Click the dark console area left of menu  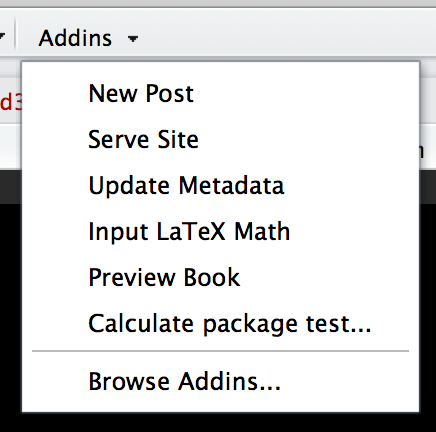[10, 300]
